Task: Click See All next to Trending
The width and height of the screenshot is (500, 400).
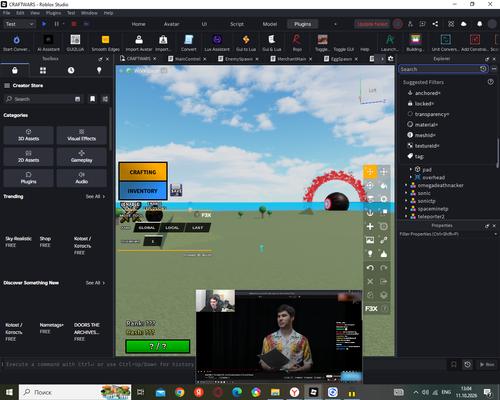Action: pos(95,196)
